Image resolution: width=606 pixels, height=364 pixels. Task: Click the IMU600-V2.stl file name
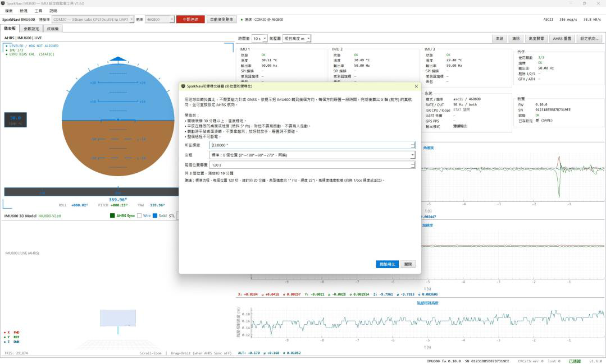tap(49, 216)
